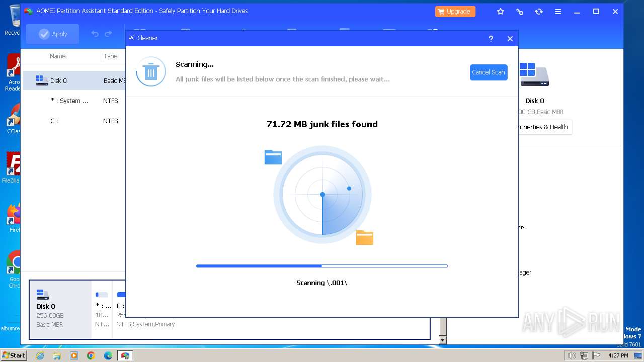
Task: Close the PC Cleaner dialog
Action: (x=510, y=39)
